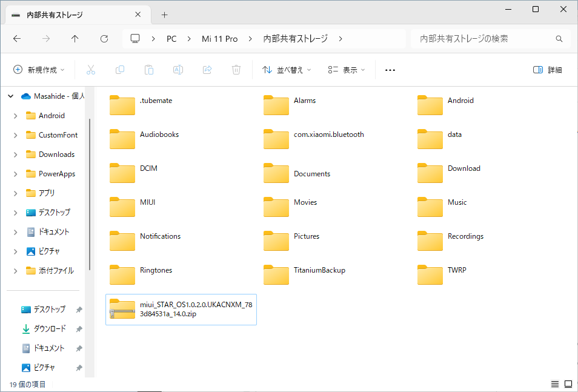Image resolution: width=578 pixels, height=392 pixels.
Task: Select the TitaniumBackup folder
Action: [305, 275]
